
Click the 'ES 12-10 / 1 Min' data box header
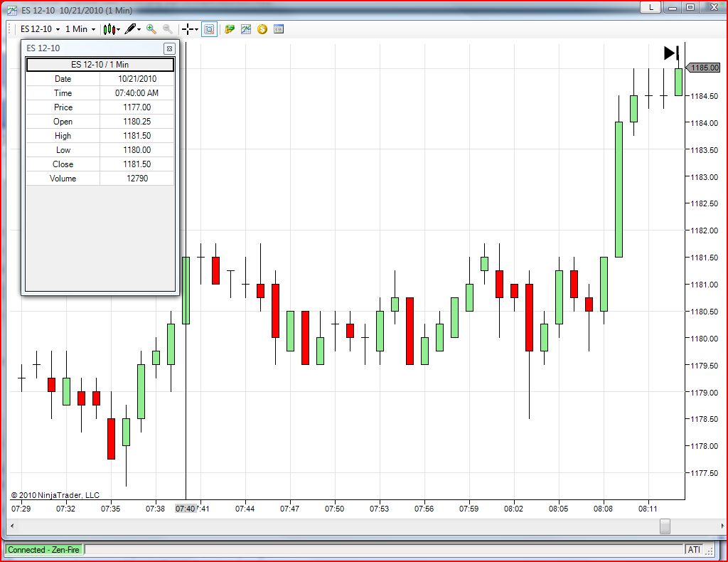(100, 65)
